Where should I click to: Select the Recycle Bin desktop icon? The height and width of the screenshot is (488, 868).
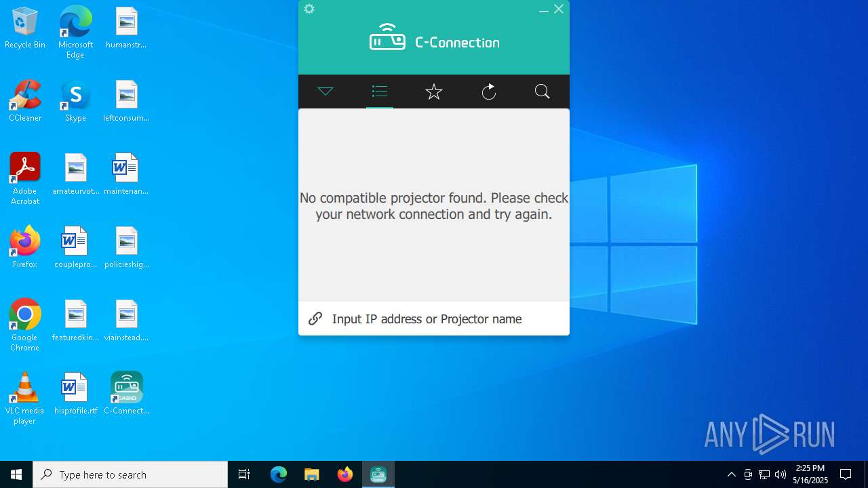[25, 28]
